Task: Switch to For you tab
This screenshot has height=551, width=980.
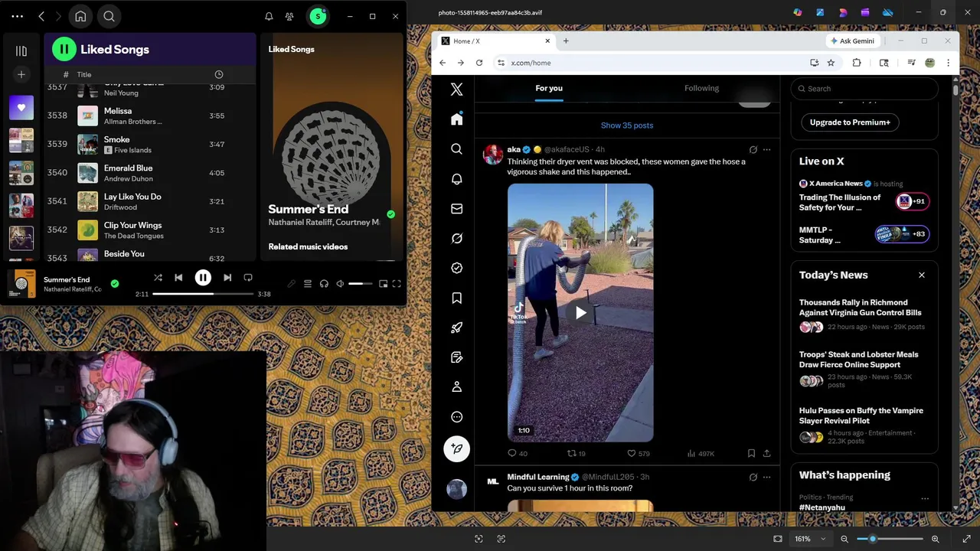Action: pos(549,89)
